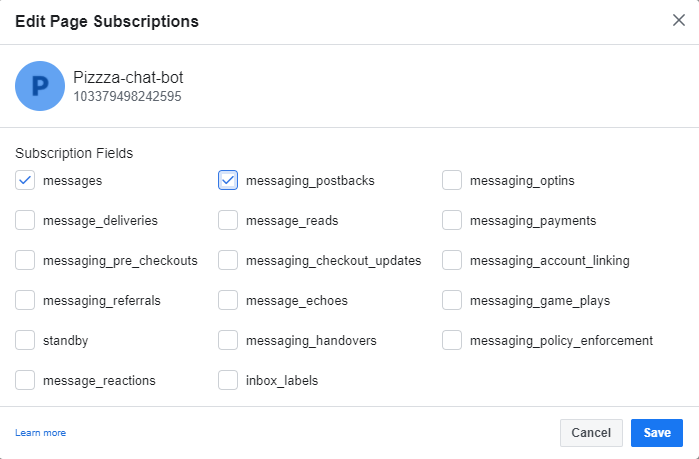Select the messaging_game_plays checkbox
Image resolution: width=699 pixels, height=459 pixels.
click(x=452, y=300)
